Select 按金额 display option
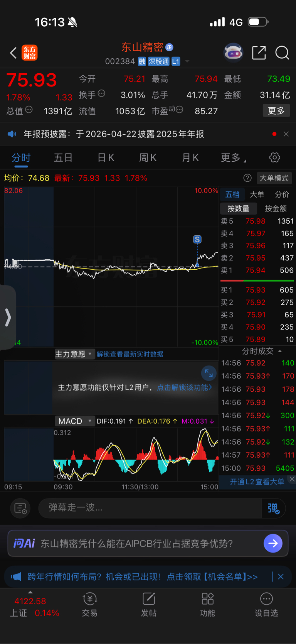 tap(276, 209)
